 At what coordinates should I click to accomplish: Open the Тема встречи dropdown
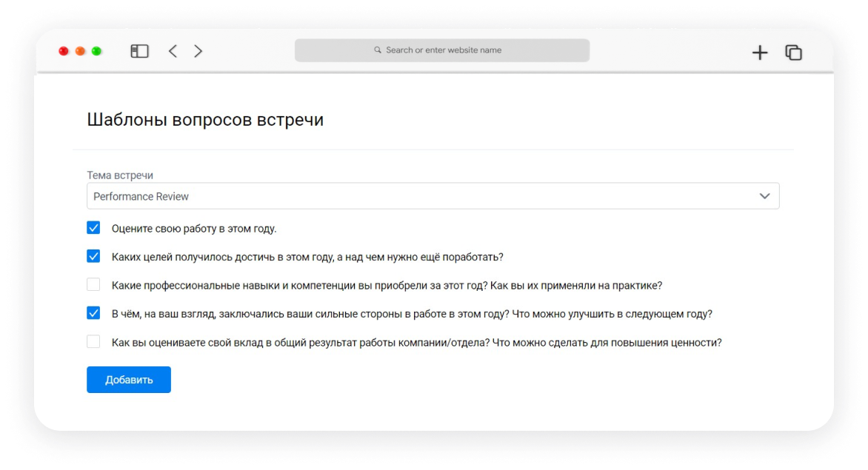click(x=433, y=196)
